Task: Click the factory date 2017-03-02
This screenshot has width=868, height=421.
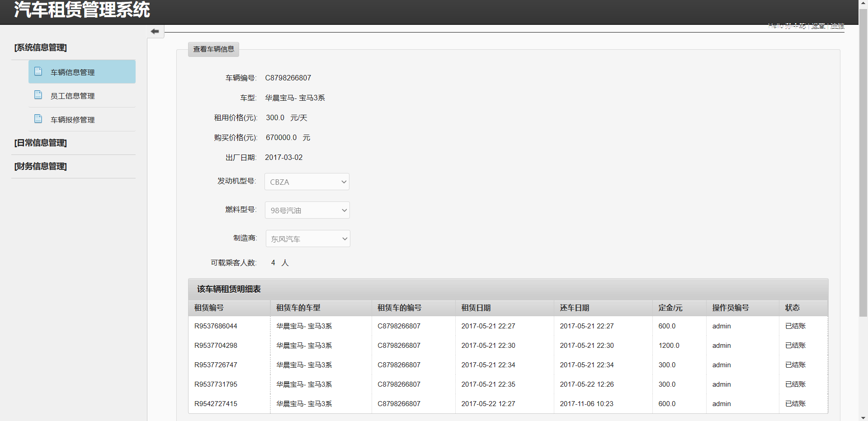Action: (x=283, y=157)
